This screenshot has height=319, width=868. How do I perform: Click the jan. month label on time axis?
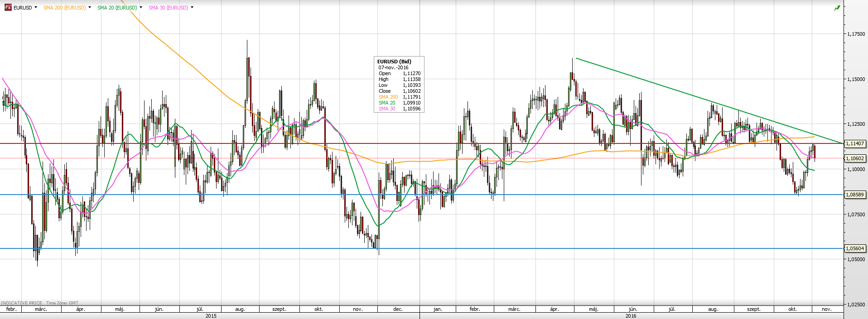point(438,309)
